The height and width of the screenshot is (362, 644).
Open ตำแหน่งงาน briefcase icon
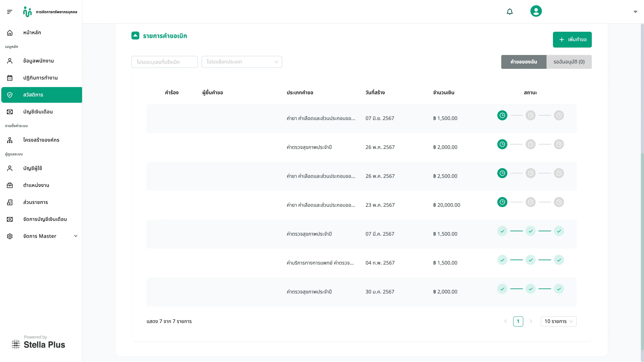coord(10,185)
